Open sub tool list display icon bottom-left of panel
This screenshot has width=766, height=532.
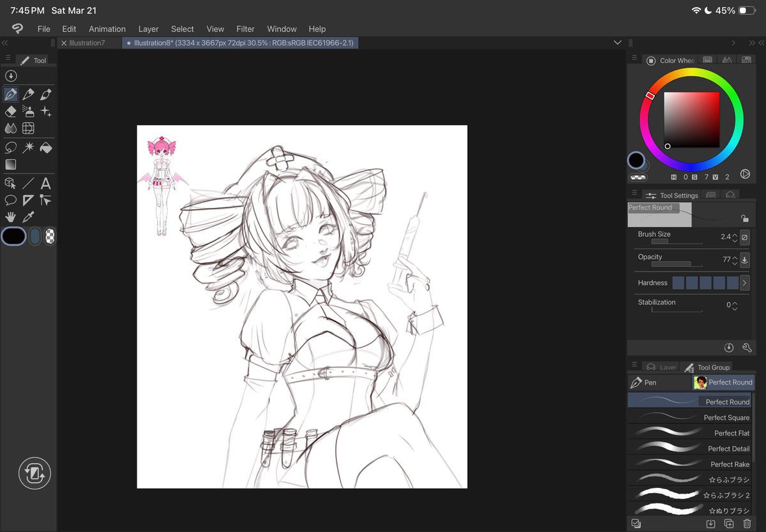click(x=636, y=524)
